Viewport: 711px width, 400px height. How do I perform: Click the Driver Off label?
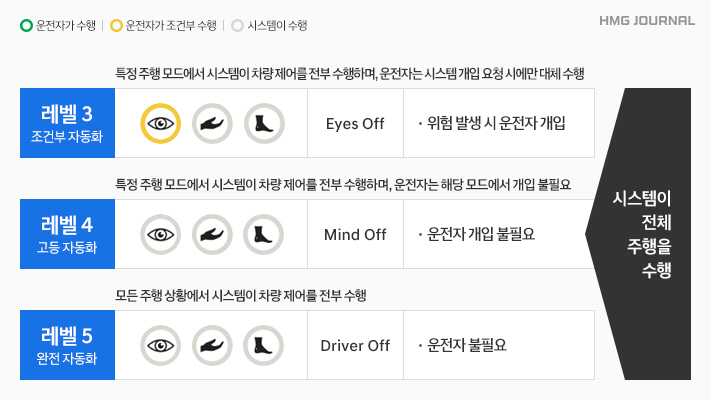(x=355, y=346)
